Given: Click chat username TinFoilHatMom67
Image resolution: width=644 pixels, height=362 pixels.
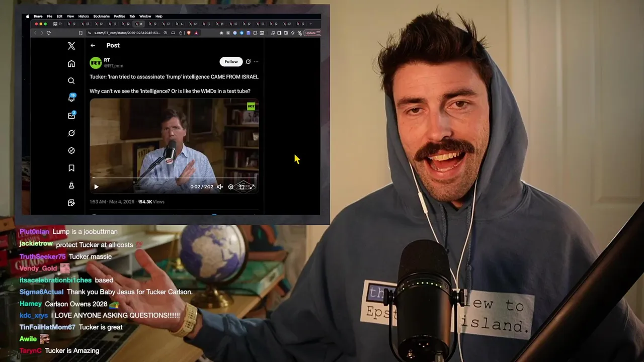Looking at the screenshot, I should point(47,327).
